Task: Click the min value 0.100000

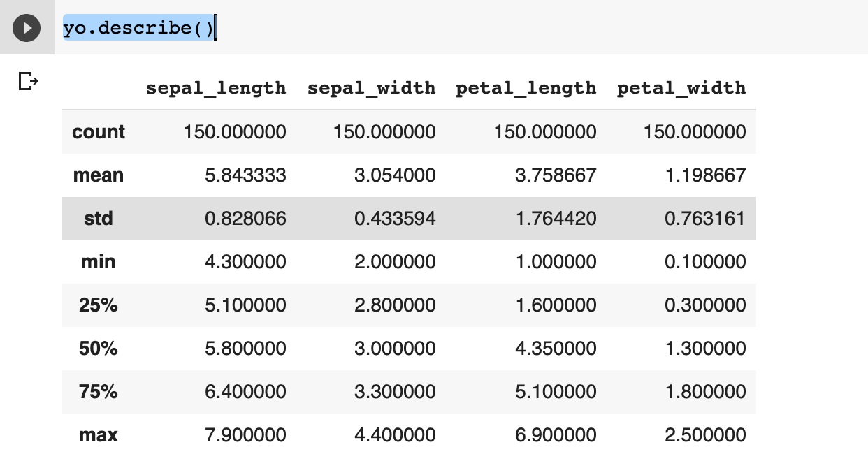Action: tap(705, 262)
